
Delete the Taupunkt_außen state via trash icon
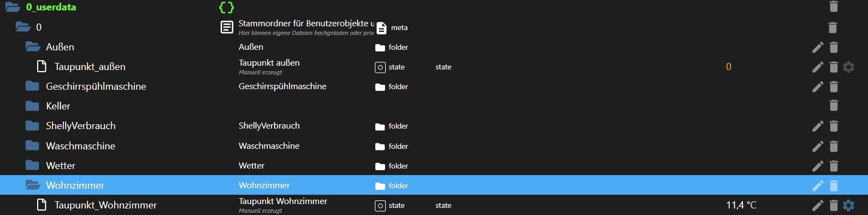pos(834,67)
